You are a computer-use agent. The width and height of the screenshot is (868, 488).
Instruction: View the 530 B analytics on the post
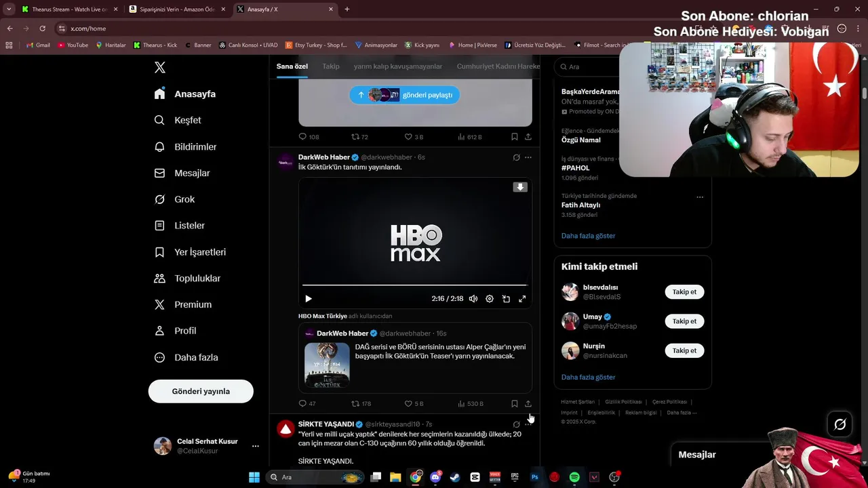pyautogui.click(x=471, y=403)
